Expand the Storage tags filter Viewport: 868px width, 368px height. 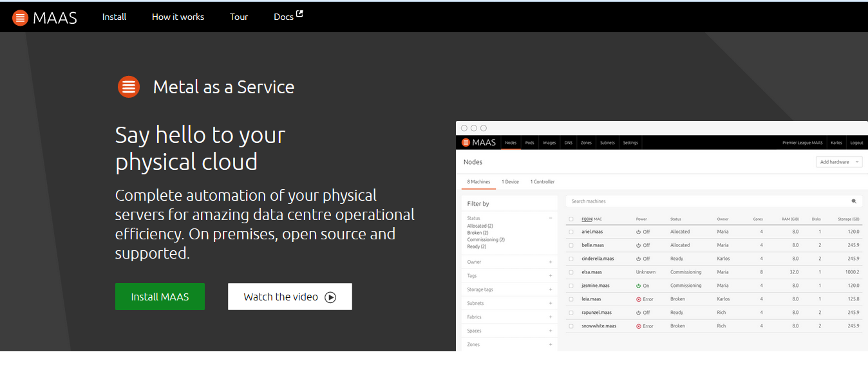click(x=551, y=290)
